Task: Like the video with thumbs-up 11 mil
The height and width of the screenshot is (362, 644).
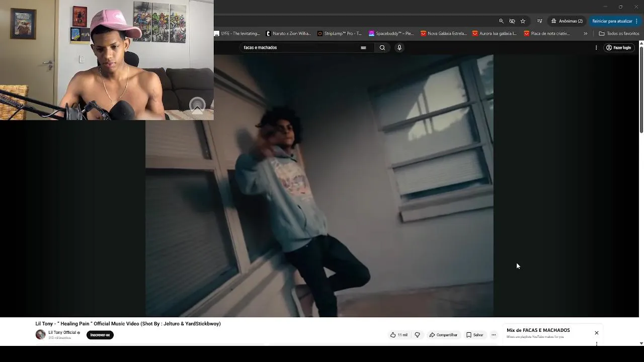Action: (x=399, y=335)
